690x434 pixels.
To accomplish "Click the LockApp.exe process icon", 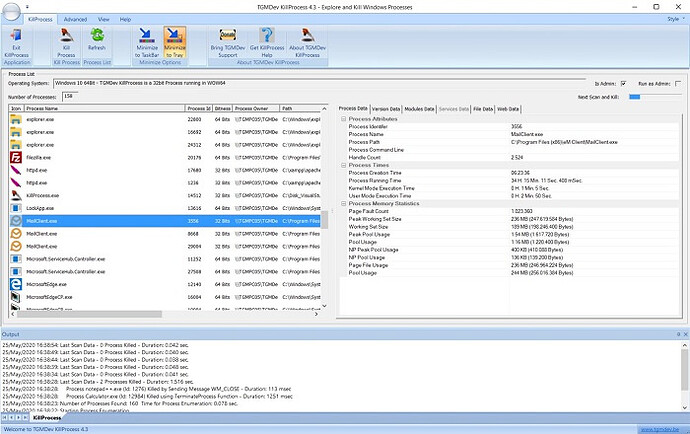I will pyautogui.click(x=16, y=208).
